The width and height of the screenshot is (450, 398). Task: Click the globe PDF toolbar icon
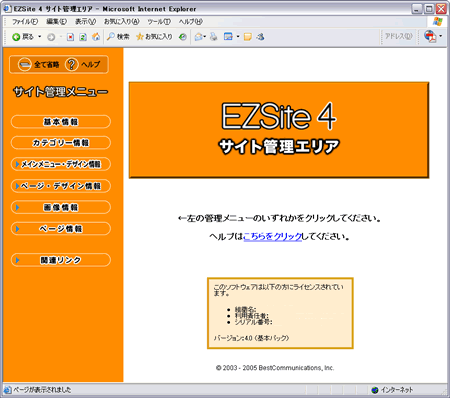(x=430, y=36)
